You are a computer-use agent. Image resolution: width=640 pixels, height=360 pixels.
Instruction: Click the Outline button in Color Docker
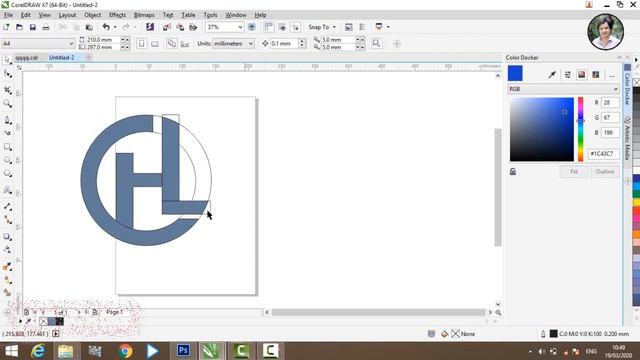point(604,171)
